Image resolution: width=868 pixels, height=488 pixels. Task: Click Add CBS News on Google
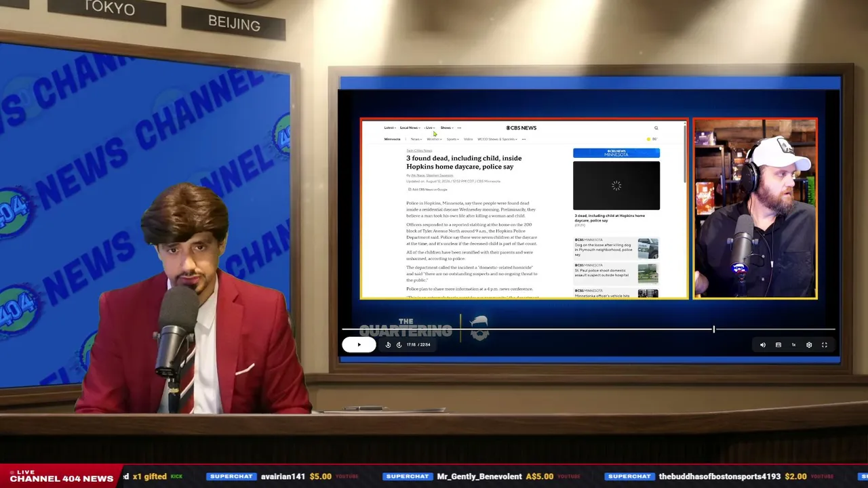click(428, 189)
